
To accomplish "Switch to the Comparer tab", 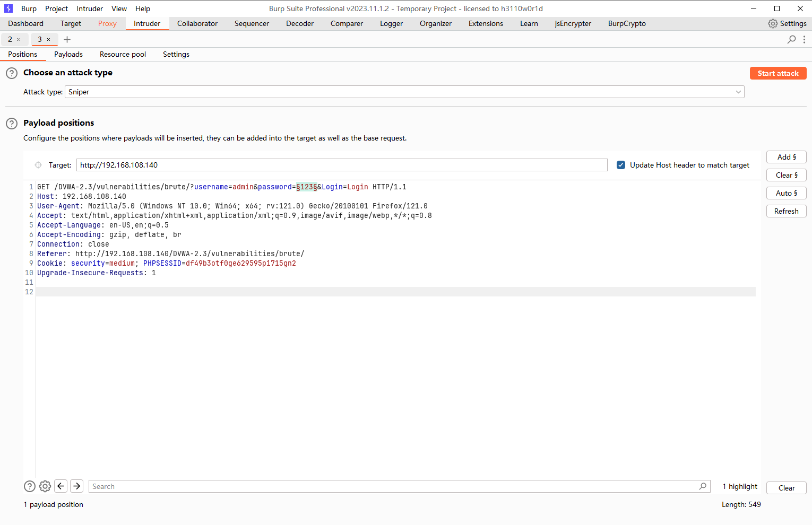I will [x=347, y=23].
